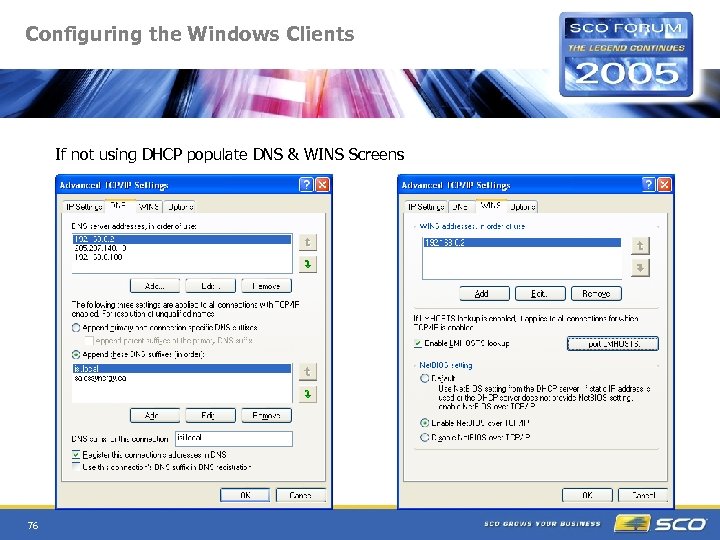
Task: Select is.local DNS suffix entry
Action: (x=182, y=369)
